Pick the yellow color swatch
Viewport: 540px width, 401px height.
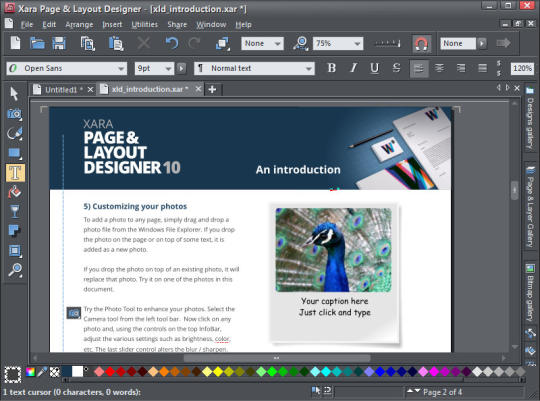218,371
